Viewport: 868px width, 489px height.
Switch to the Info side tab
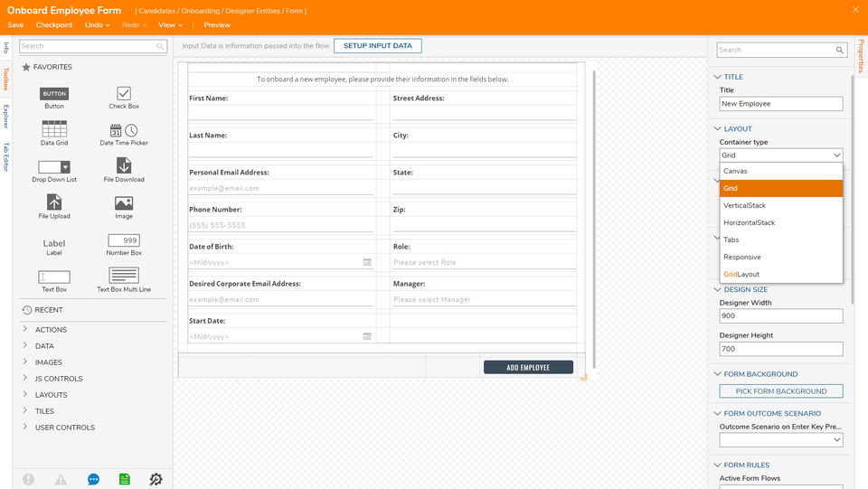[x=6, y=48]
